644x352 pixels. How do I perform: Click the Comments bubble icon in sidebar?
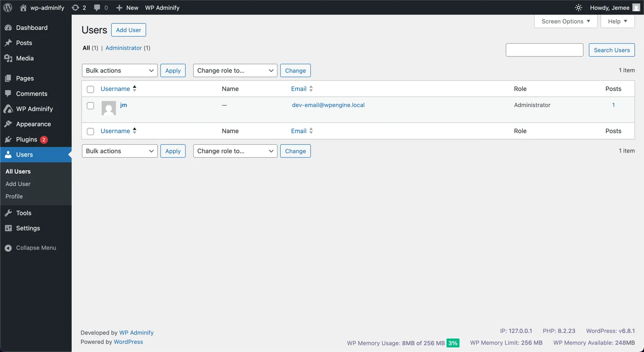coord(8,93)
